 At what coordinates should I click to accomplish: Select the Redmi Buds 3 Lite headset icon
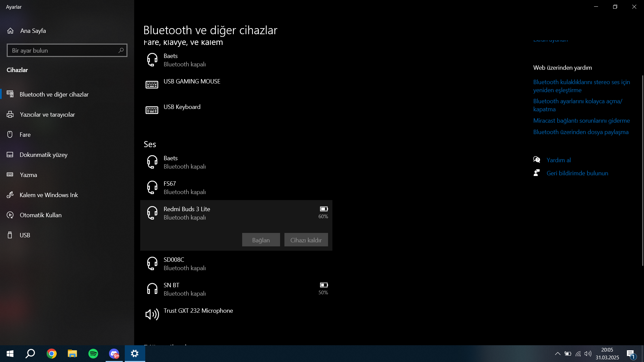pos(152,213)
